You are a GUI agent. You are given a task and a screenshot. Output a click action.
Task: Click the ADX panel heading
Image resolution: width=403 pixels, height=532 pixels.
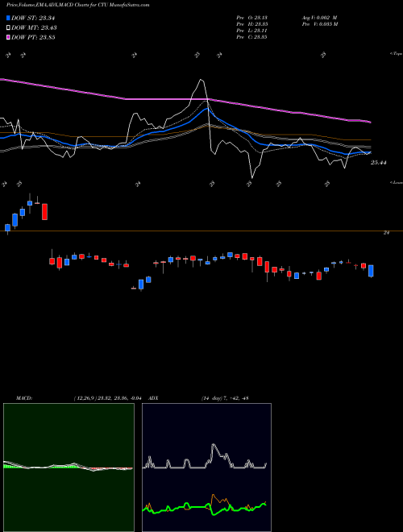pyautogui.click(x=154, y=398)
